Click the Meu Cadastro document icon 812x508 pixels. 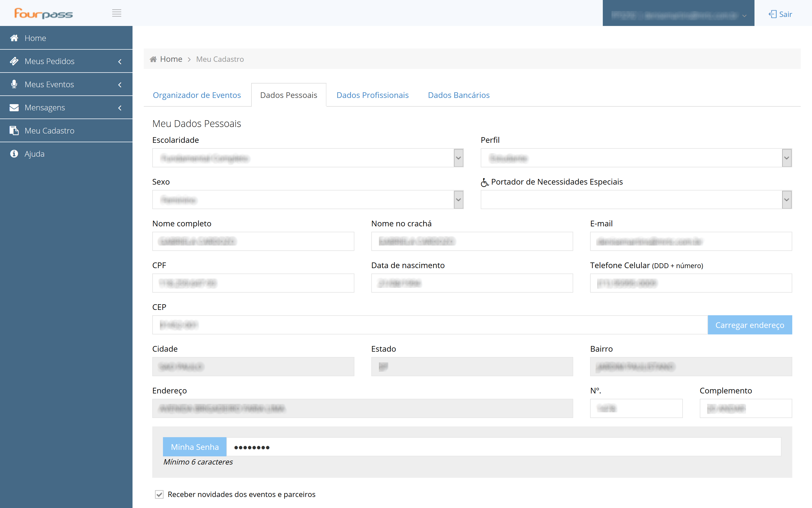pos(14,130)
